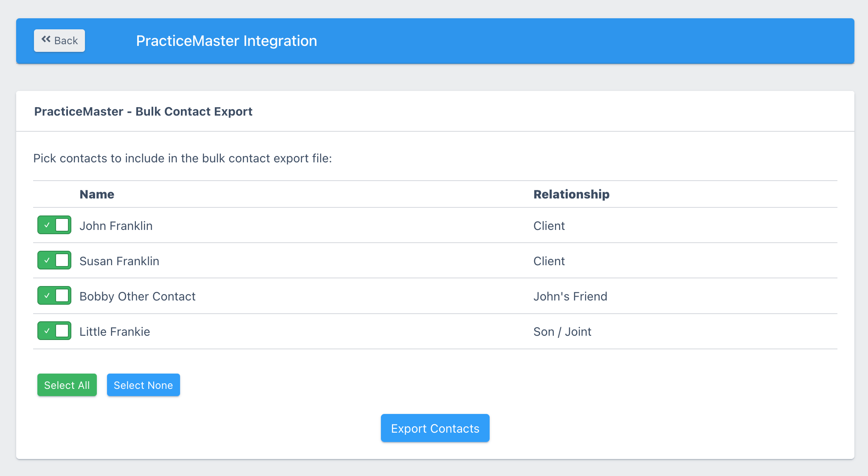This screenshot has height=476, width=868.
Task: Click the Relationship column header
Action: point(571,194)
